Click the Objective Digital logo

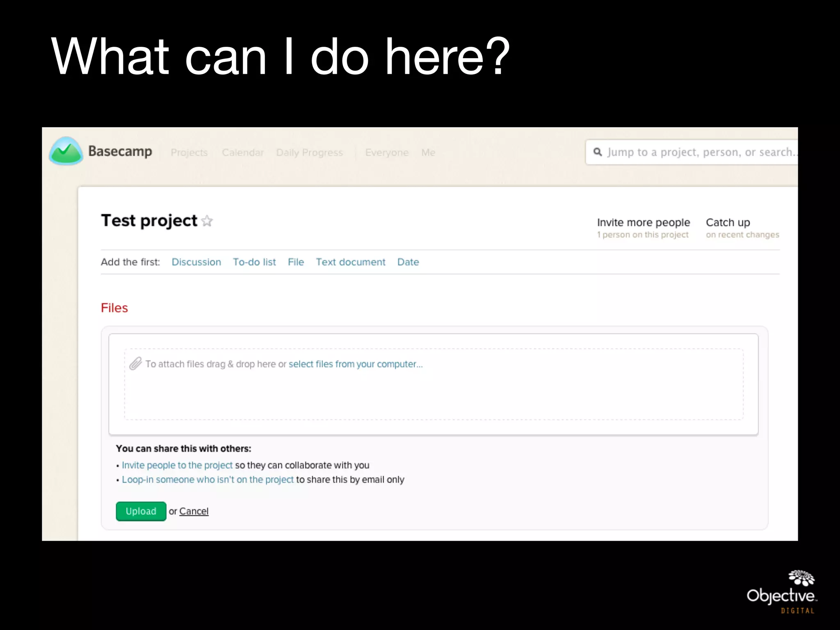pyautogui.click(x=782, y=592)
